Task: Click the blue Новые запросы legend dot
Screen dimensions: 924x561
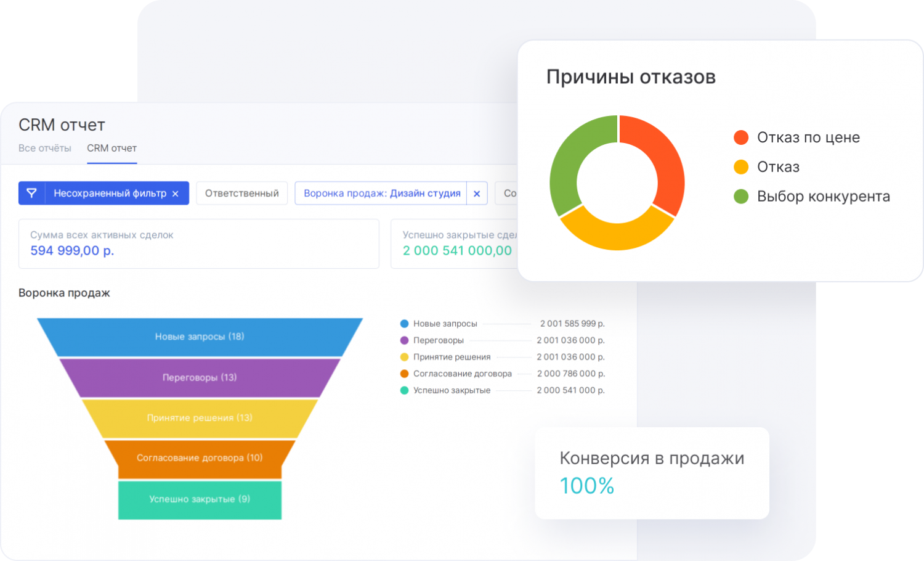Action: coord(404,324)
